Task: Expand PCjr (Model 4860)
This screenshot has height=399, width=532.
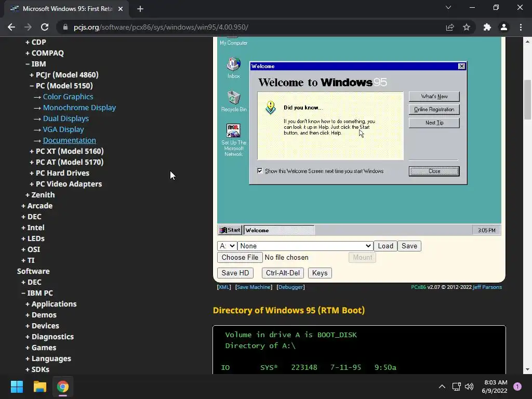Action: pos(64,75)
